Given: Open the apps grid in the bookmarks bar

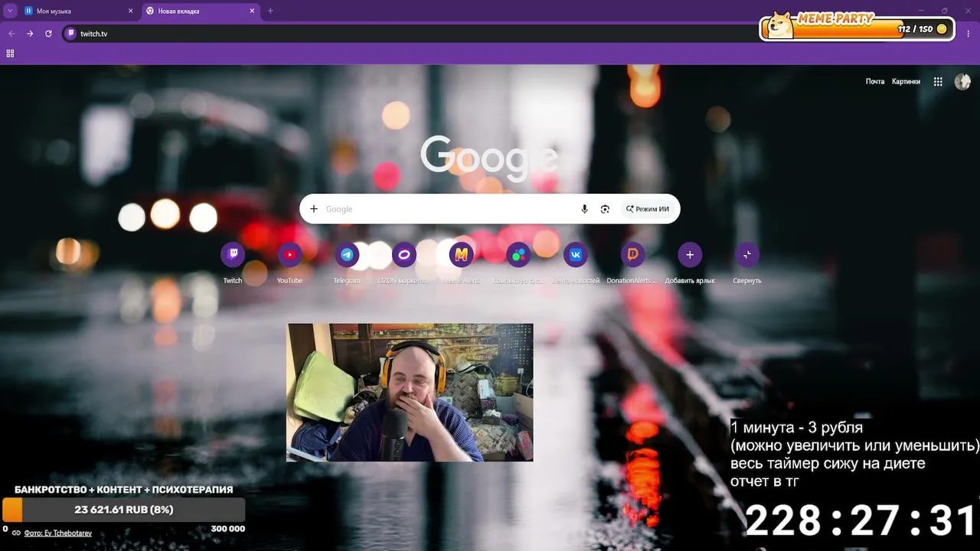Looking at the screenshot, I should click(x=10, y=54).
